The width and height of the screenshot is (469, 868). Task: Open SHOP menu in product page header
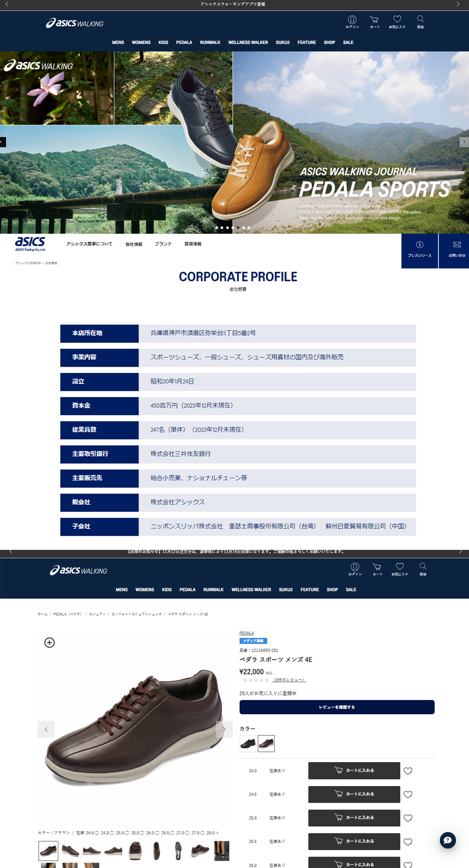(332, 589)
